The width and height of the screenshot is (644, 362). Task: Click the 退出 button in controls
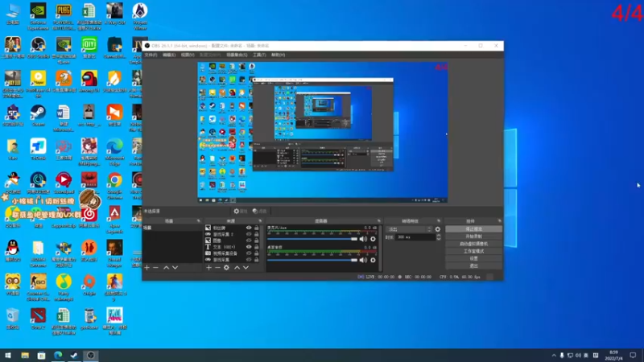pos(473,266)
